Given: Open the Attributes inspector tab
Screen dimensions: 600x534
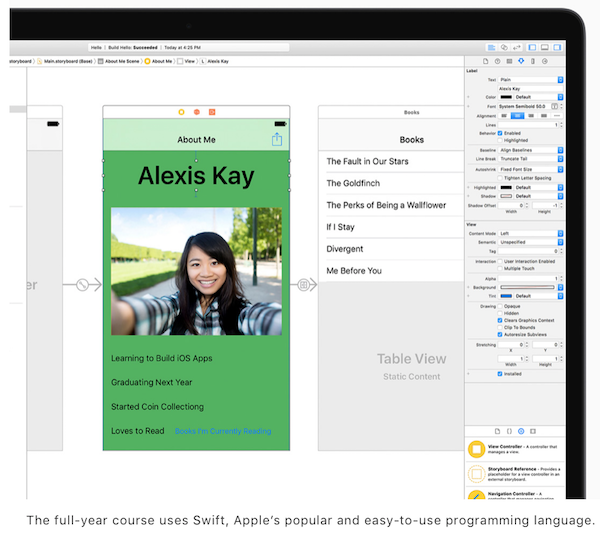Looking at the screenshot, I should pos(520,61).
